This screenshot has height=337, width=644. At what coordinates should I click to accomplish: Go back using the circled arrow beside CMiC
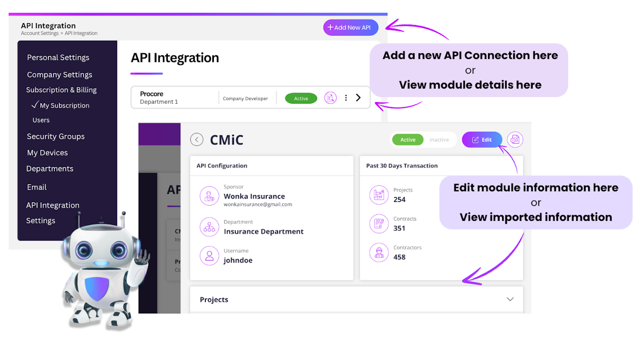(197, 140)
